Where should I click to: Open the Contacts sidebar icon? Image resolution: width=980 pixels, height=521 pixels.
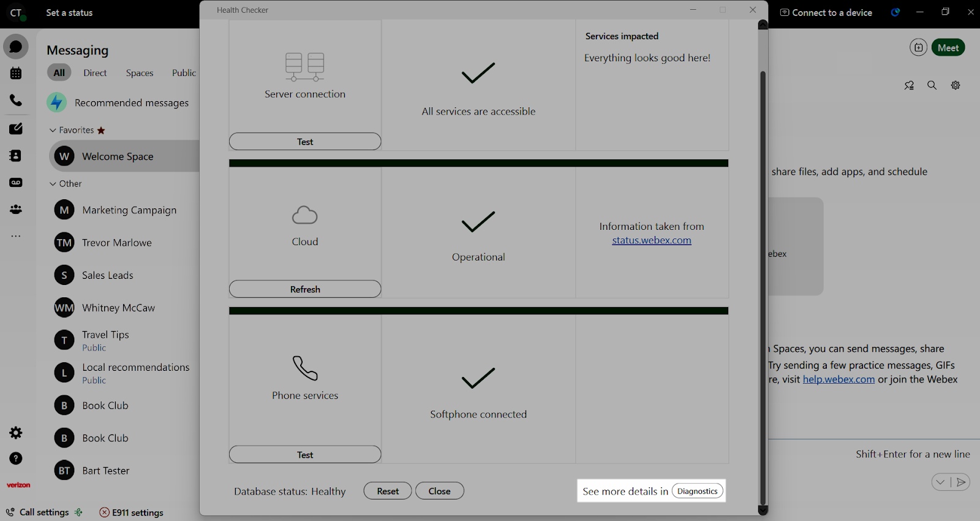pos(16,156)
